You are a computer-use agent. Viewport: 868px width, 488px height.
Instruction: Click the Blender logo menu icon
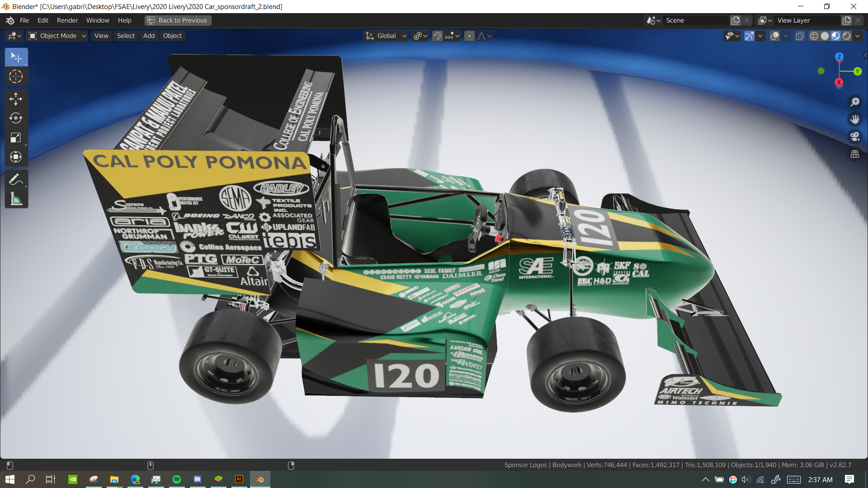10,20
